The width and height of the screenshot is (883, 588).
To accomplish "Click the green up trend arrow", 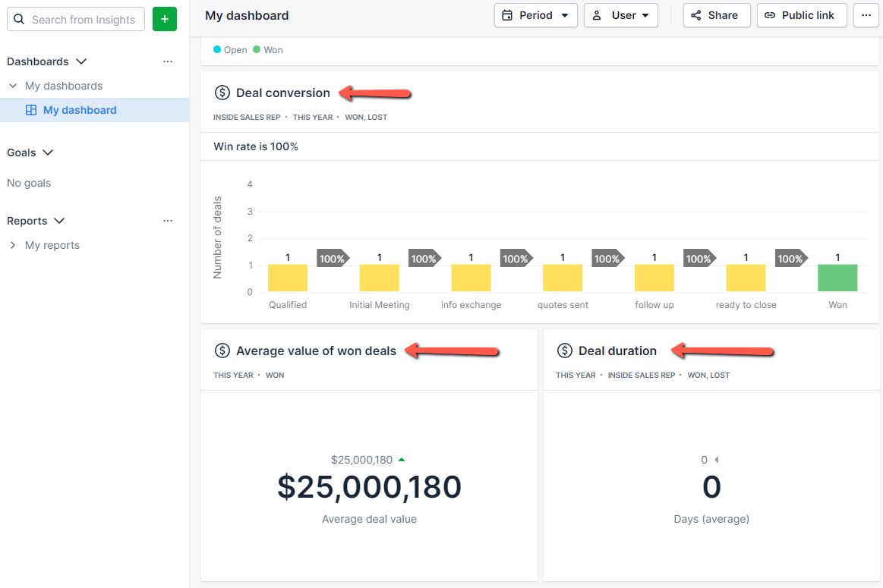I will (x=402, y=460).
